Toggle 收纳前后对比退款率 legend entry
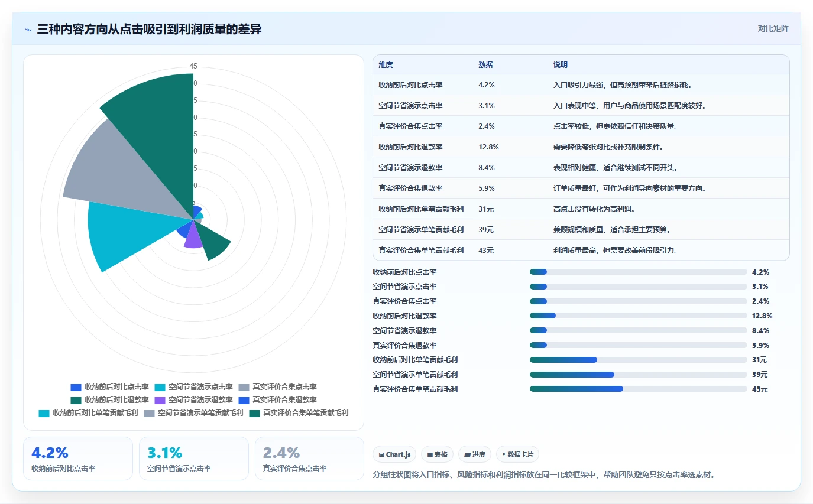 click(x=109, y=400)
